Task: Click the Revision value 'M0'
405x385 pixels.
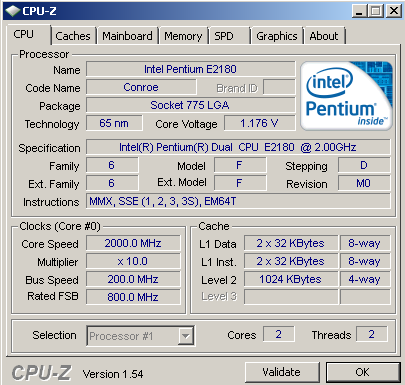Action: click(364, 183)
